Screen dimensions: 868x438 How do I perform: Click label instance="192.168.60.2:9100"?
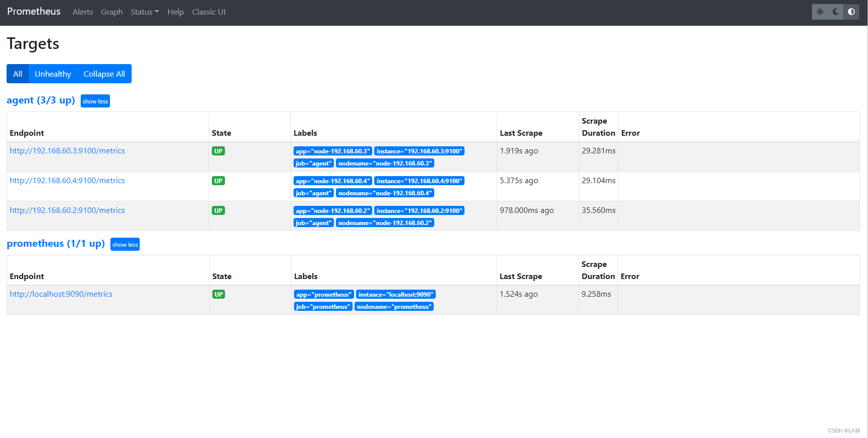[419, 210]
